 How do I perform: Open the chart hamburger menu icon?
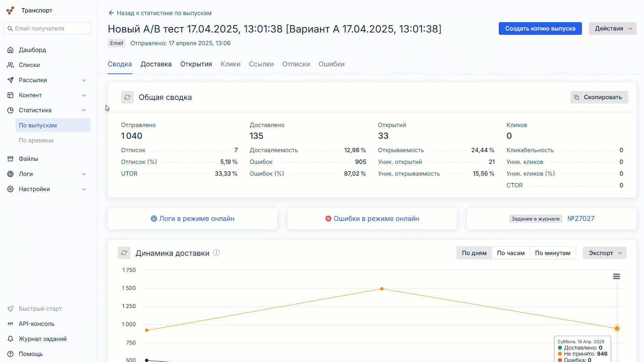(616, 277)
